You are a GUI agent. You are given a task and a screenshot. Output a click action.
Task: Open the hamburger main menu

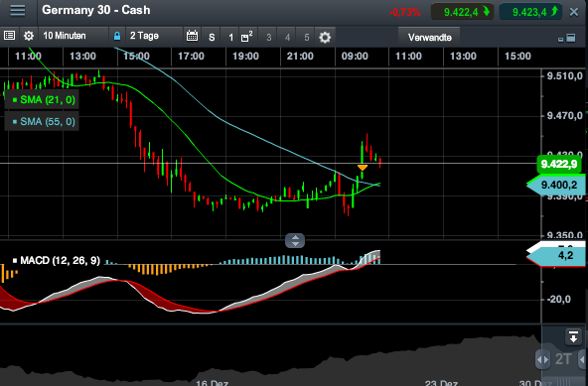click(x=18, y=11)
